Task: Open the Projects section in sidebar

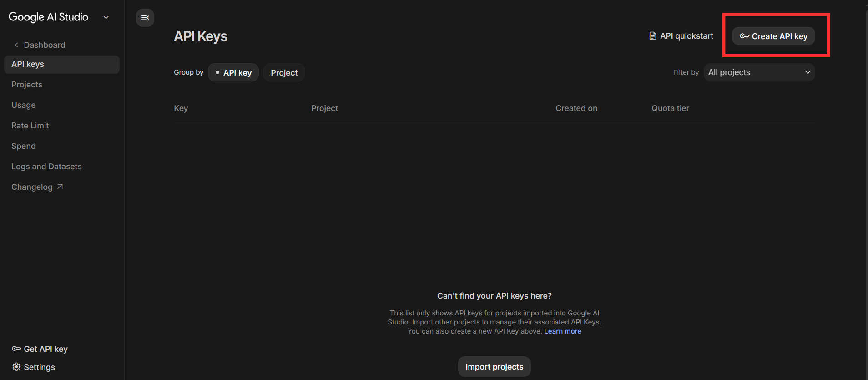Action: [27, 85]
